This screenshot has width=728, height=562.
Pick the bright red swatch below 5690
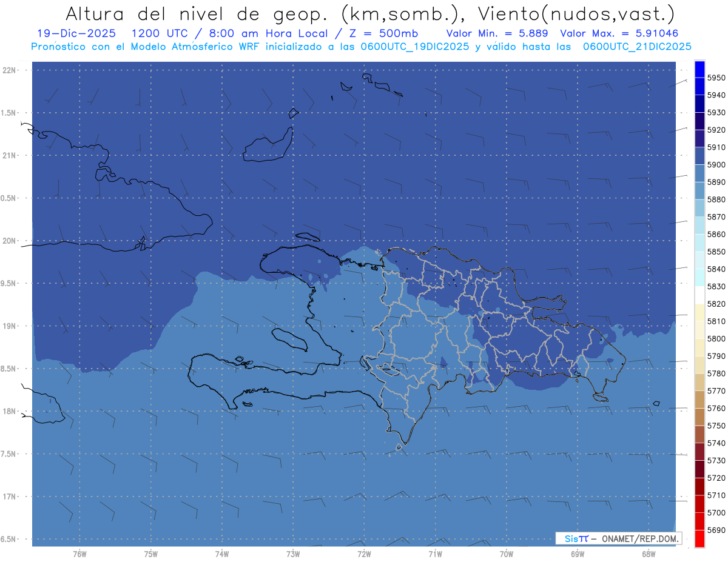[x=699, y=538]
